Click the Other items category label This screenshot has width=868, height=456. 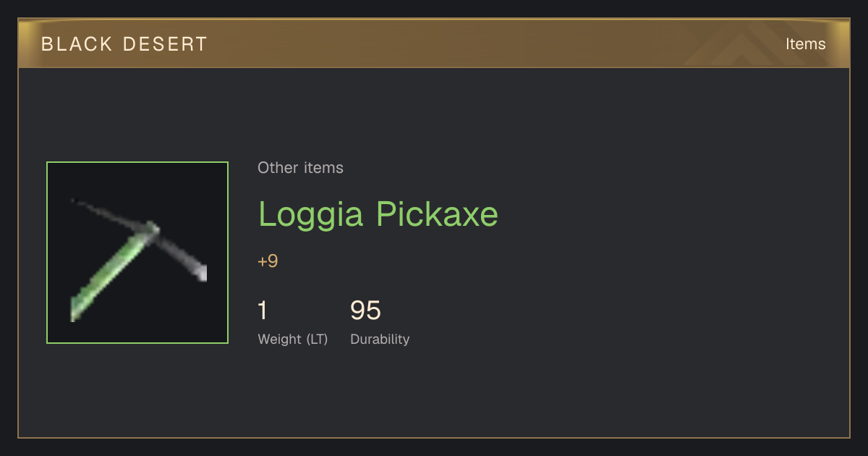pyautogui.click(x=300, y=168)
